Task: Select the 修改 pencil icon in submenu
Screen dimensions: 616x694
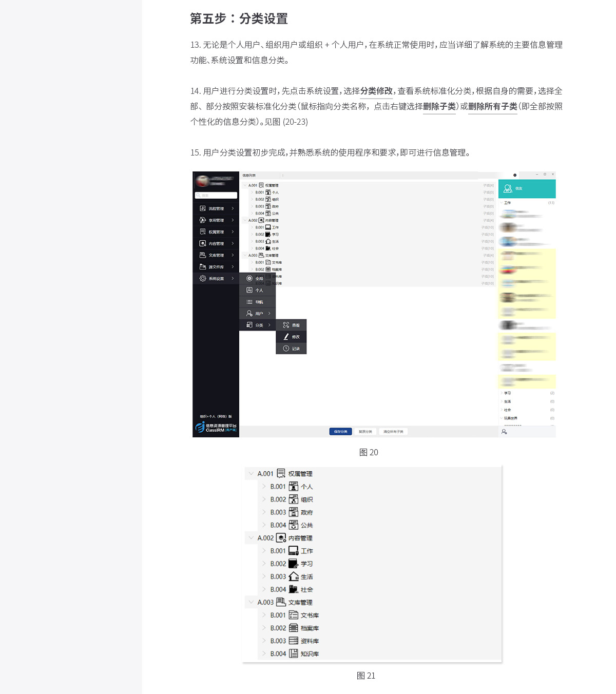Action: 286,337
